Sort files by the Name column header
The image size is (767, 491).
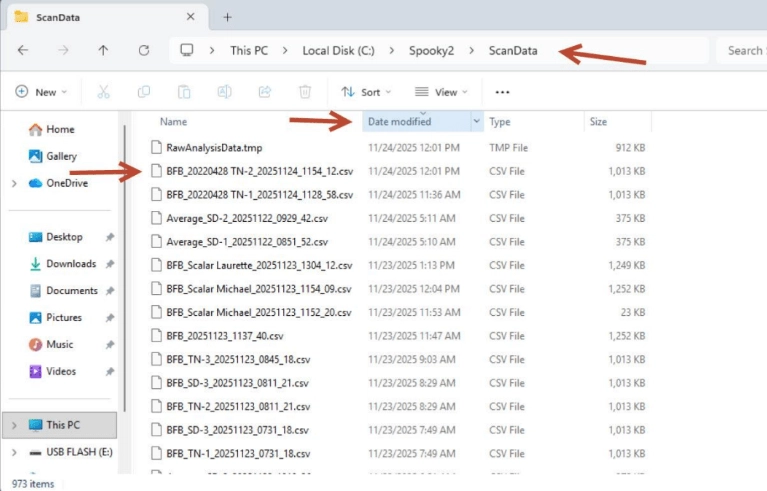(x=174, y=122)
